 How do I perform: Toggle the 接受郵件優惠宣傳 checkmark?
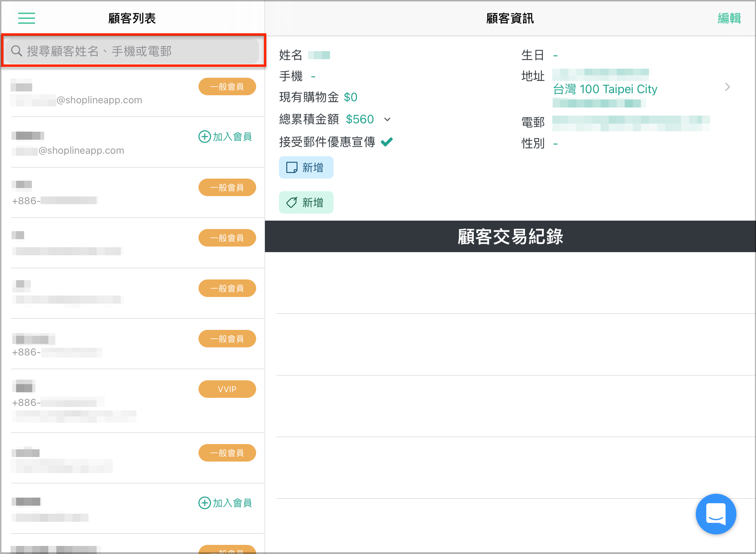click(x=387, y=141)
